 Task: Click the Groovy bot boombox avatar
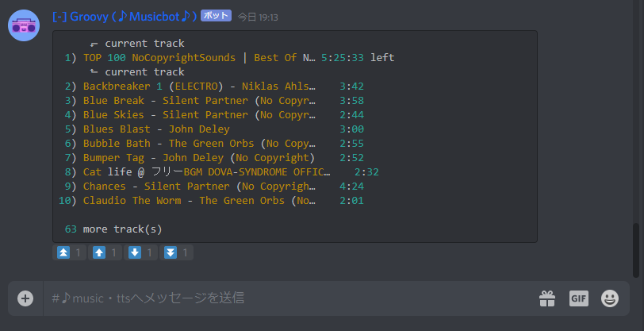coord(24,25)
